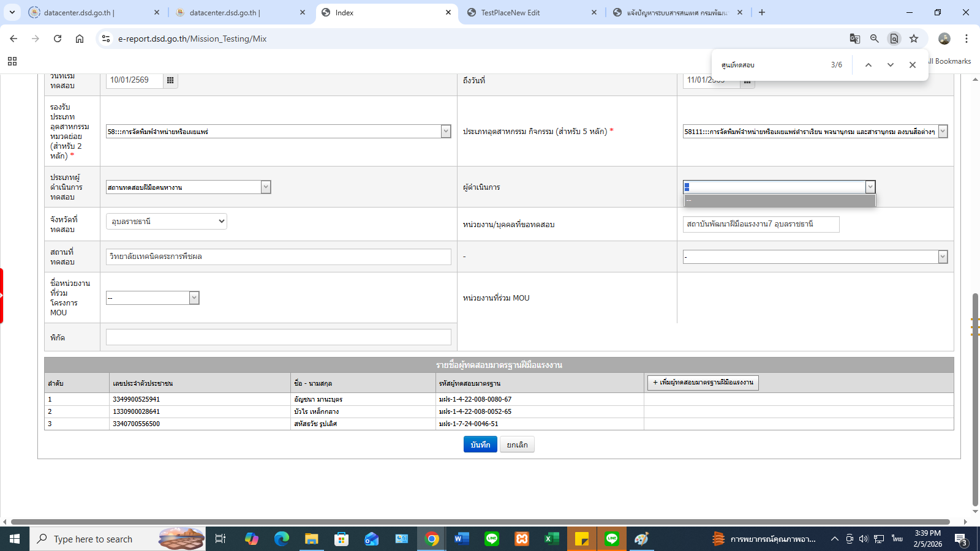Open File Explorer from the taskbar
Image resolution: width=980 pixels, height=551 pixels.
312,539
